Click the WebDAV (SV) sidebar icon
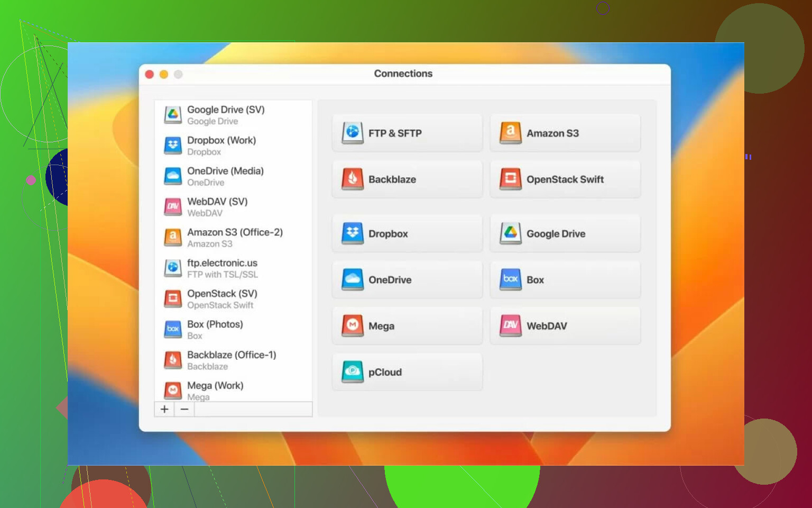Image resolution: width=812 pixels, height=508 pixels. [x=173, y=207]
